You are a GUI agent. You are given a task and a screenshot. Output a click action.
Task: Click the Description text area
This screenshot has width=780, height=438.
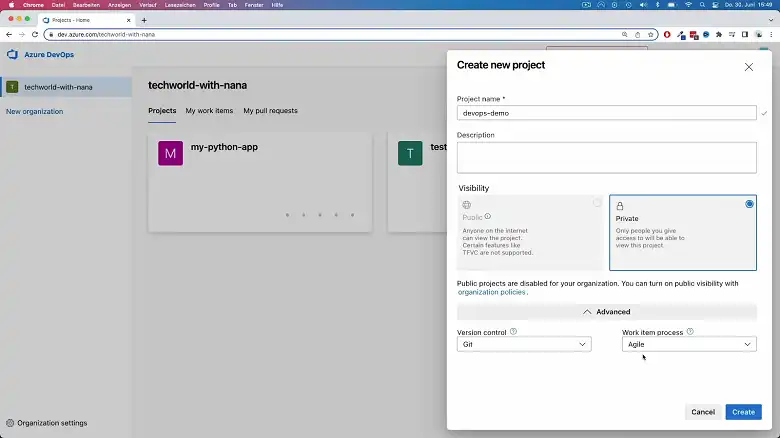(606, 158)
